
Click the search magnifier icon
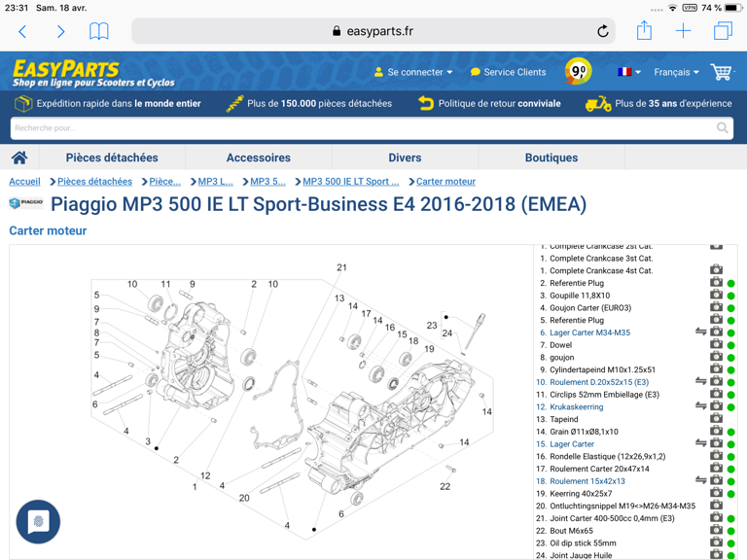[x=723, y=128]
